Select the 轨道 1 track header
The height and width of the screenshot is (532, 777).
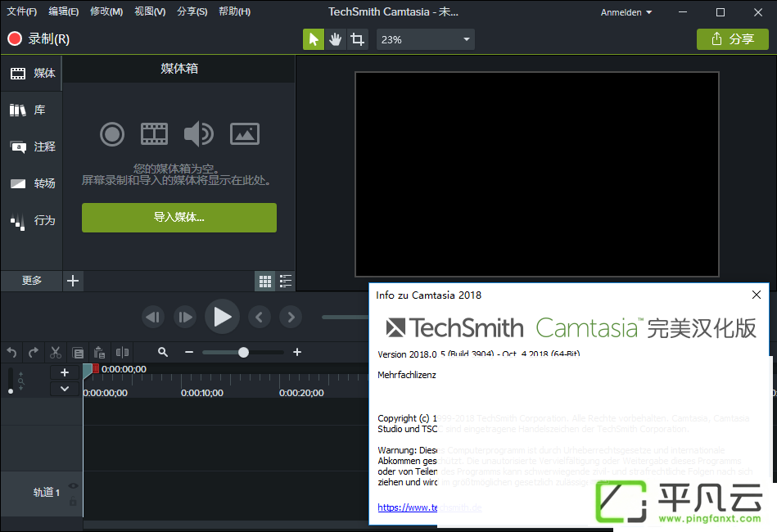pos(41,494)
